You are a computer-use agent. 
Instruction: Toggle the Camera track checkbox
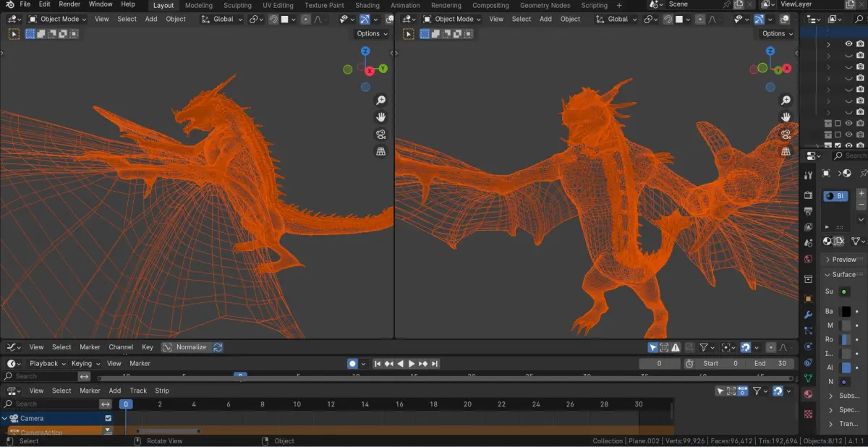coord(109,418)
